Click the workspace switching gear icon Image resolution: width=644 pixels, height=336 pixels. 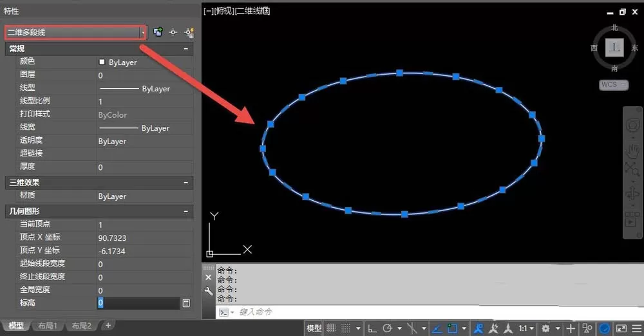545,328
